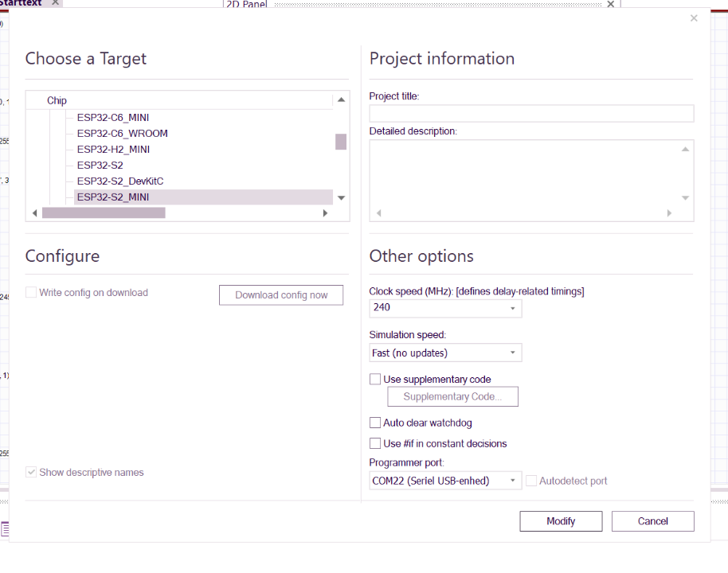Enable Use supplementary code checkbox

(x=375, y=379)
